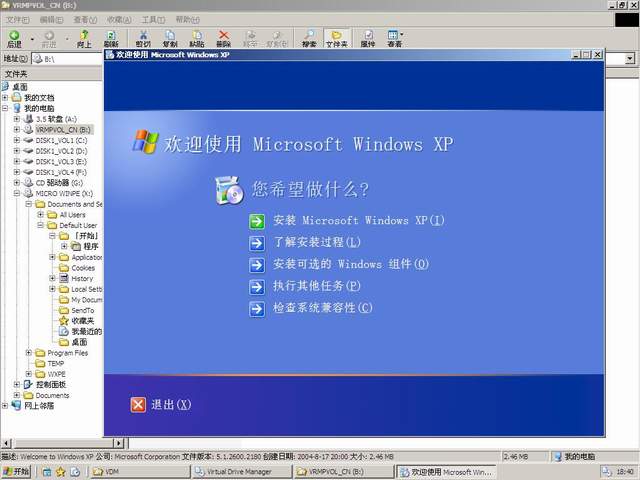The width and height of the screenshot is (640, 480).
Task: Click the 剪切 (Cut) scissors icon
Action: tap(143, 39)
